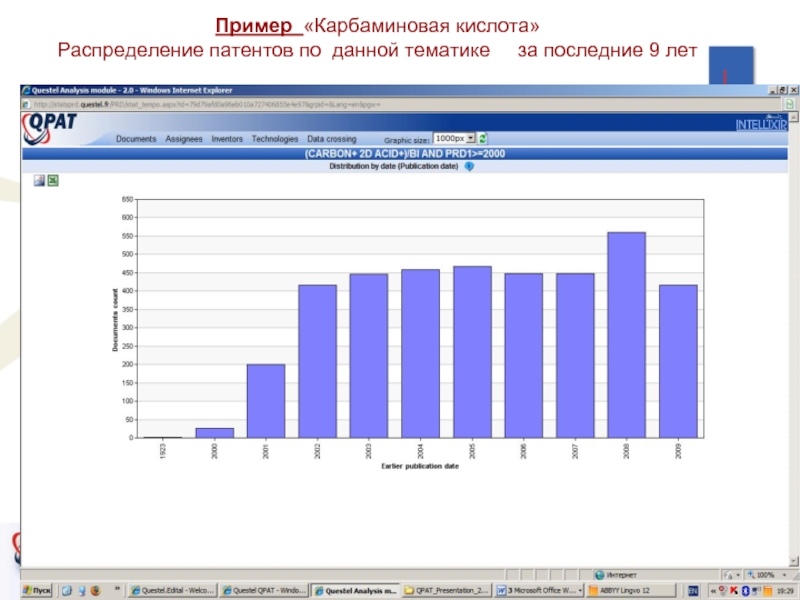
Task: Click the browser address bar URL
Action: tap(200, 104)
